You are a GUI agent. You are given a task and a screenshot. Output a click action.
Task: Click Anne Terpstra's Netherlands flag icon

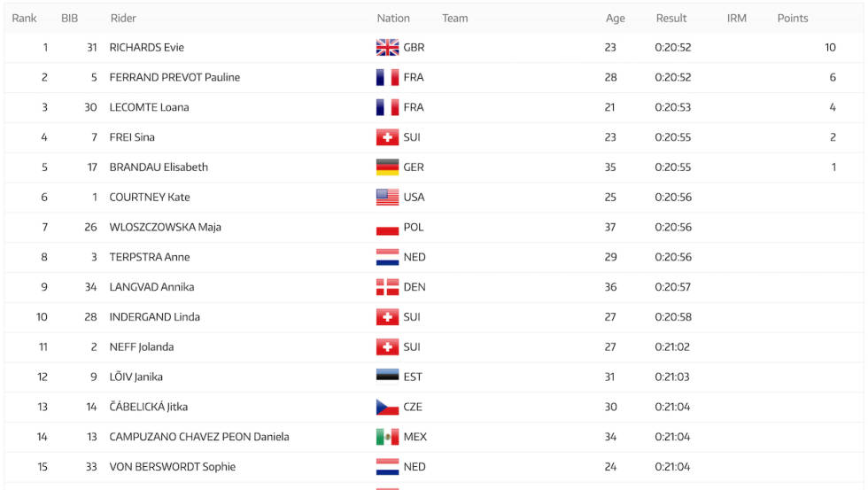point(387,257)
